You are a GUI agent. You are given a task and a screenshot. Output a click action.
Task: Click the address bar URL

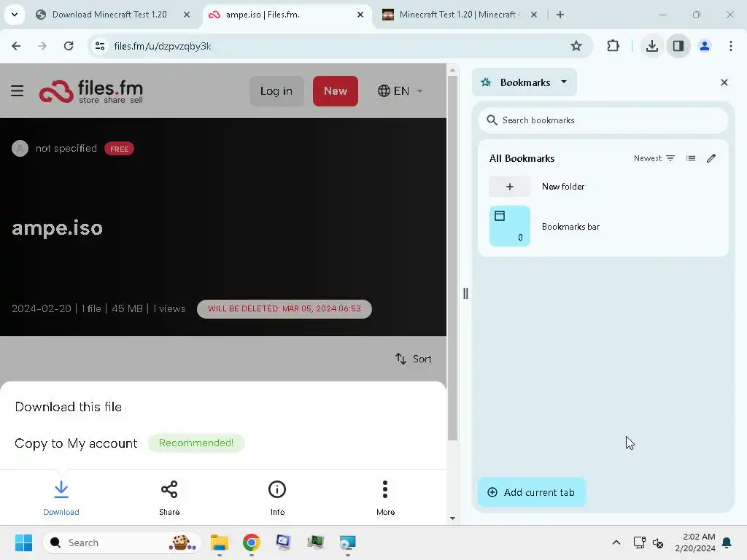click(163, 46)
